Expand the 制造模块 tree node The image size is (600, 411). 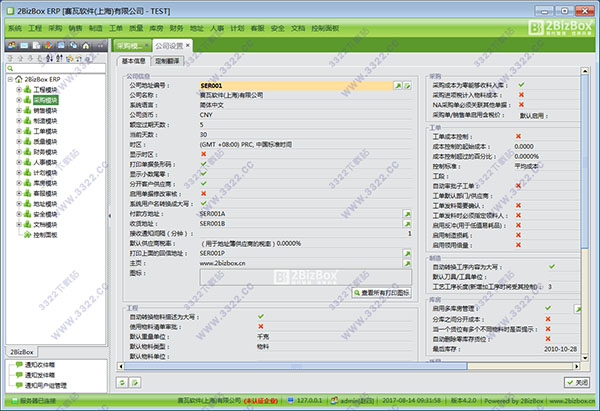19,121
